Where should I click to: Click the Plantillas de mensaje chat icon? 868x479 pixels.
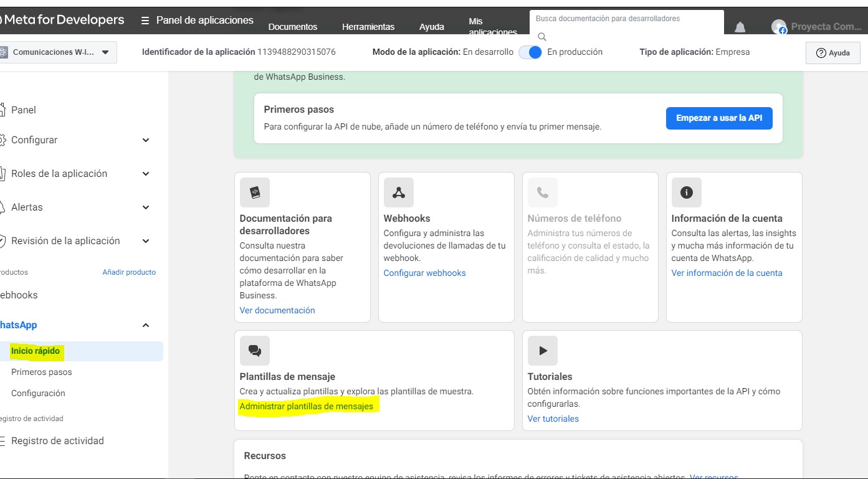pyautogui.click(x=255, y=351)
